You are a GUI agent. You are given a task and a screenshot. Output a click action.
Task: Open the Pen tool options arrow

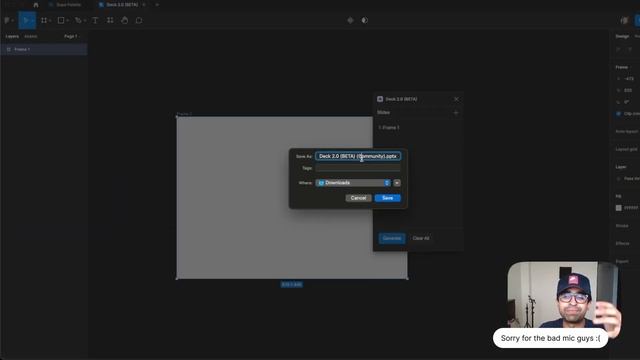point(84,20)
